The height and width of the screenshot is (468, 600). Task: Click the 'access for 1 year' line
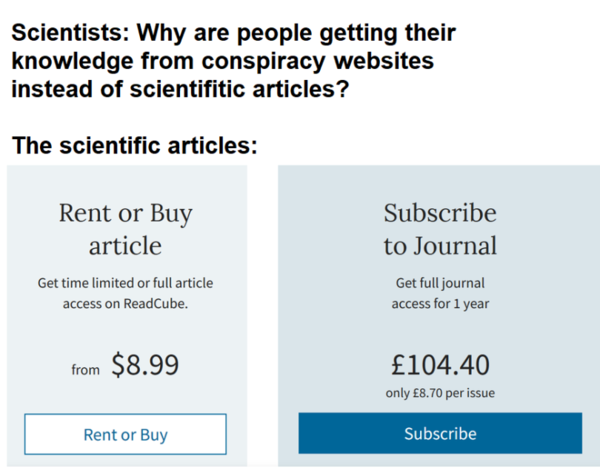pyautogui.click(x=440, y=304)
